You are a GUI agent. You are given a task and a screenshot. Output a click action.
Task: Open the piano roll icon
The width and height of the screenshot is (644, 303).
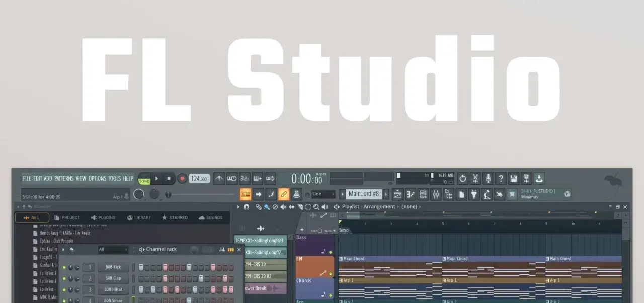[411, 194]
